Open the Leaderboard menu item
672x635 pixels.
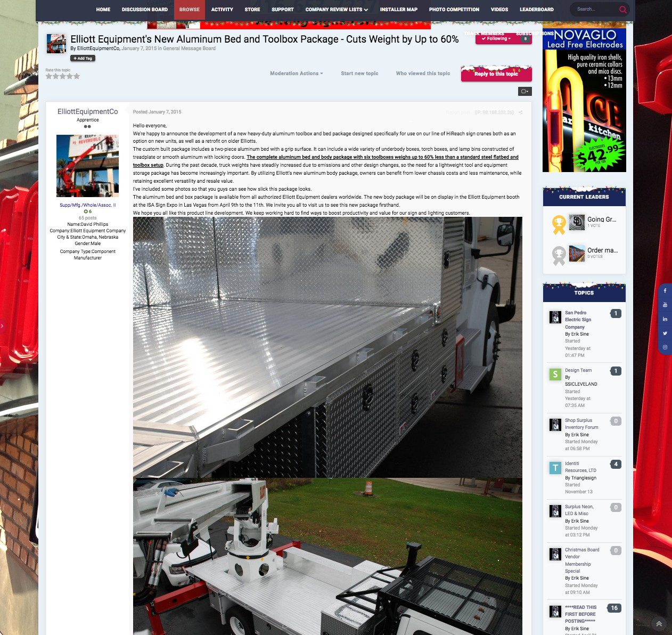(x=537, y=10)
